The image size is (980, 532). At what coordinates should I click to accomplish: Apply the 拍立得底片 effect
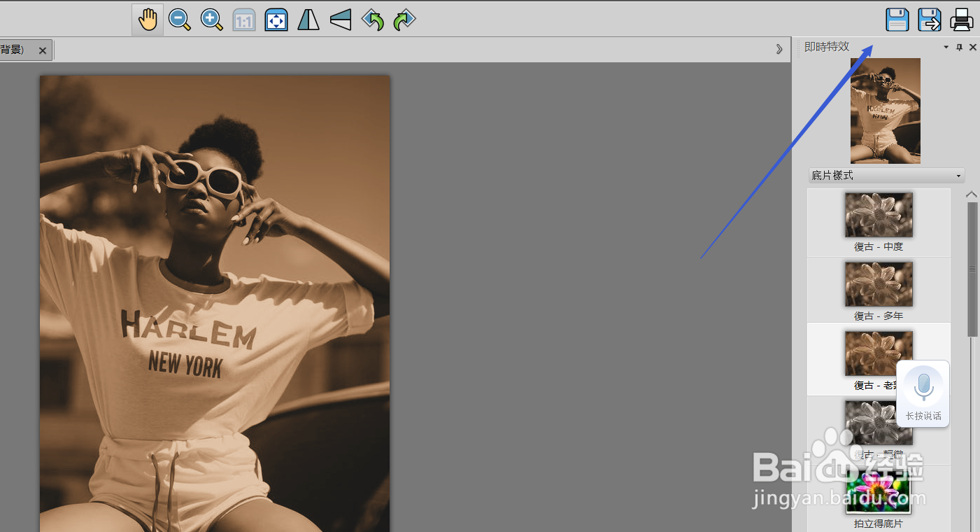coord(879,500)
